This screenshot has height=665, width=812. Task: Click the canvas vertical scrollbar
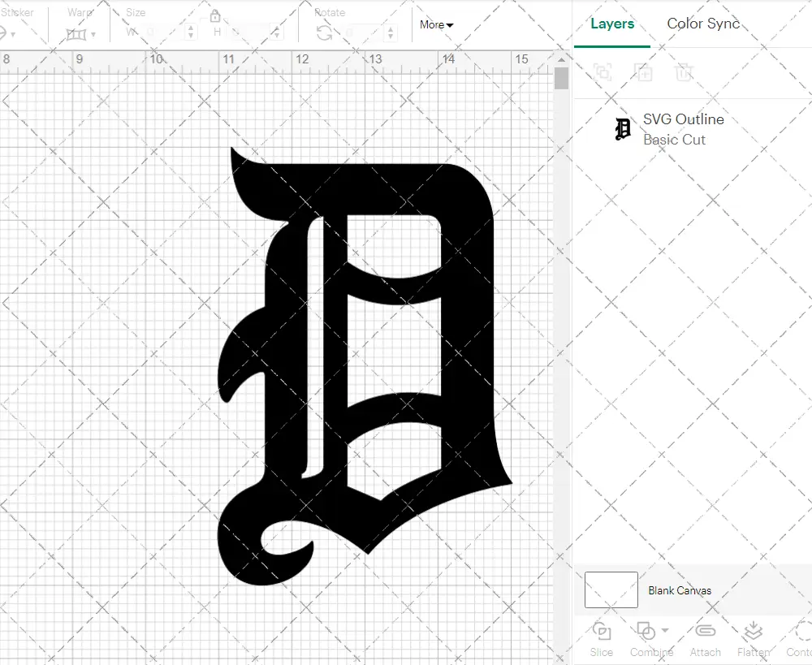(561, 80)
